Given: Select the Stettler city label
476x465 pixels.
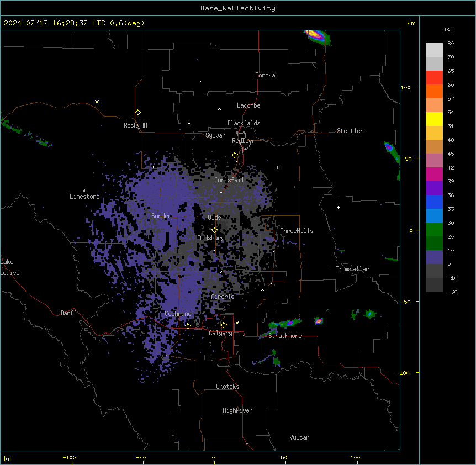Looking at the screenshot, I should pyautogui.click(x=350, y=131).
